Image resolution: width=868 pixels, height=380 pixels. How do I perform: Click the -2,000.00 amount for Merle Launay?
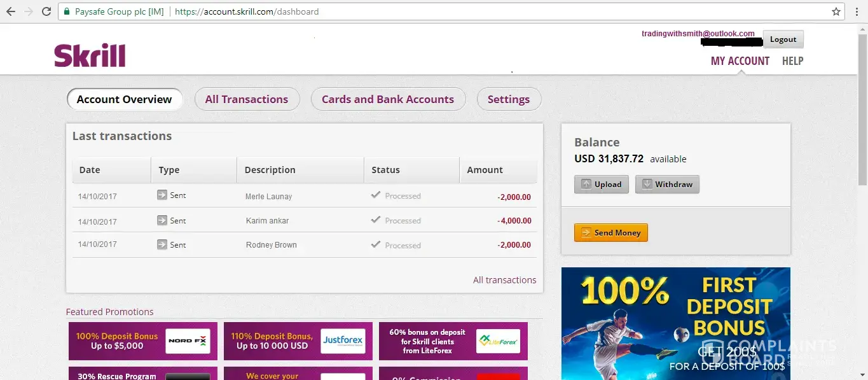tap(514, 197)
